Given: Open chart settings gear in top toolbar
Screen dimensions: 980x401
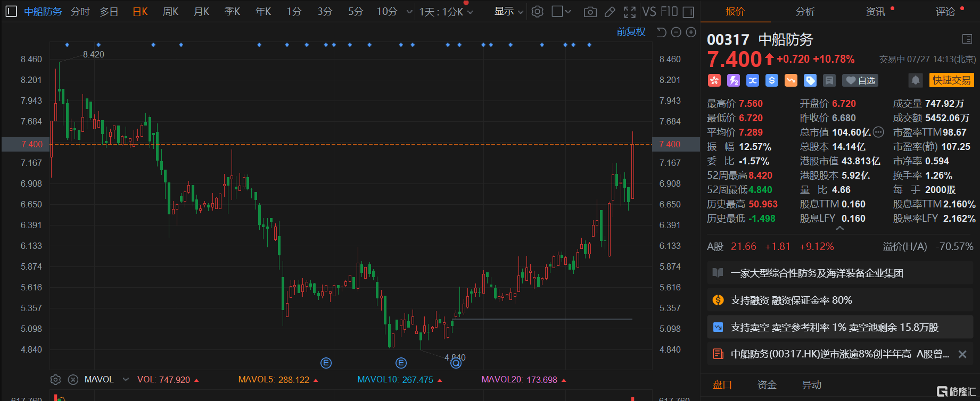Looking at the screenshot, I should (538, 11).
